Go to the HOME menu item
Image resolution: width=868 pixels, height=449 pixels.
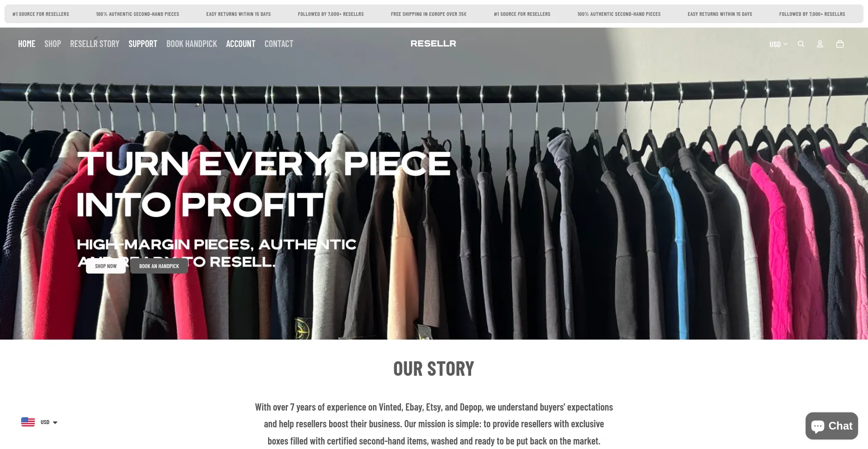pos(27,44)
